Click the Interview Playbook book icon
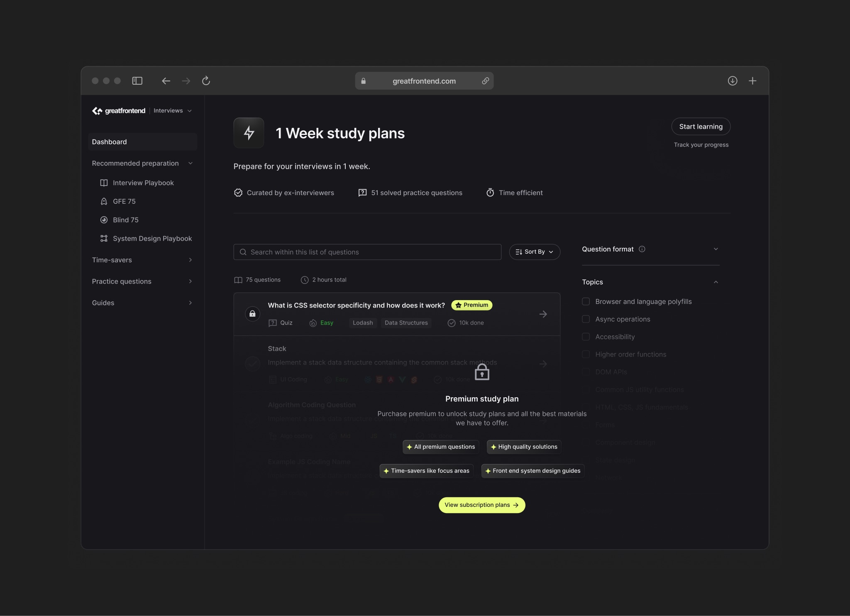The width and height of the screenshot is (850, 616). tap(104, 183)
